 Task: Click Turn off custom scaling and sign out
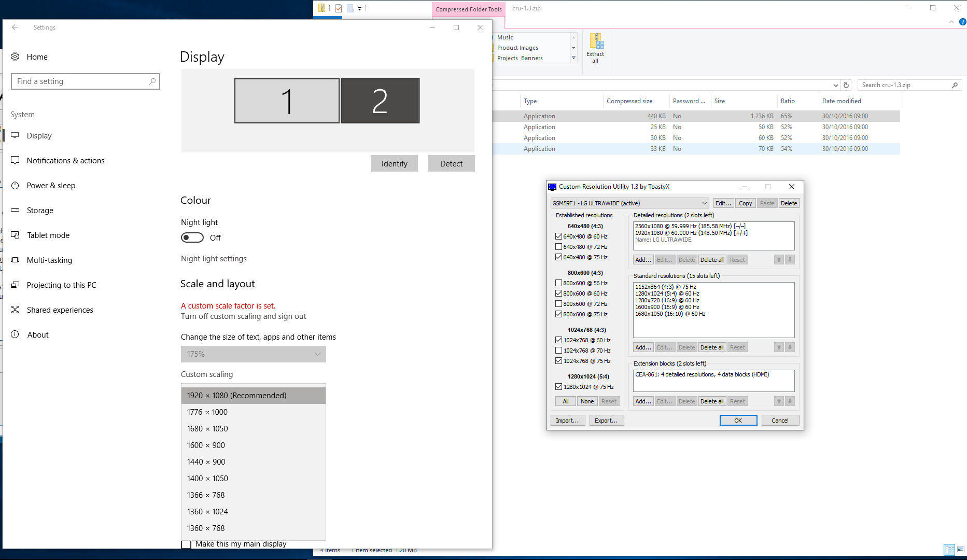[243, 316]
